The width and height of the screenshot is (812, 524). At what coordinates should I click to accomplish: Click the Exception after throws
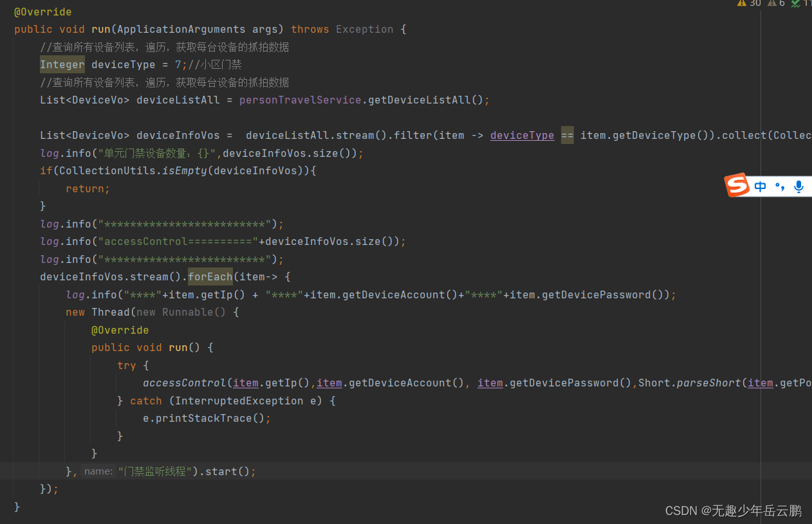365,29
